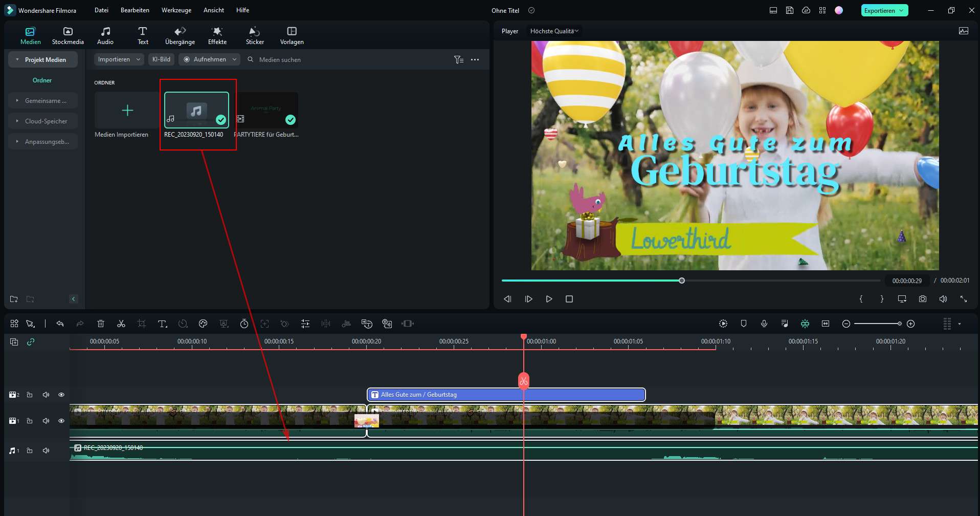Select the Alles Gute zum / Geburtstag title clip
This screenshot has height=516, width=980.
pos(506,395)
